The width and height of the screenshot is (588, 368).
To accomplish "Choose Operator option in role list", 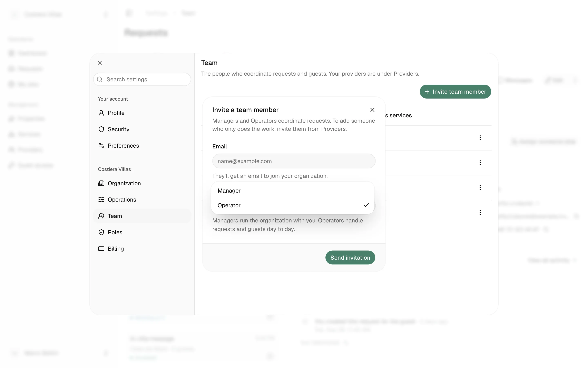I will 293,205.
